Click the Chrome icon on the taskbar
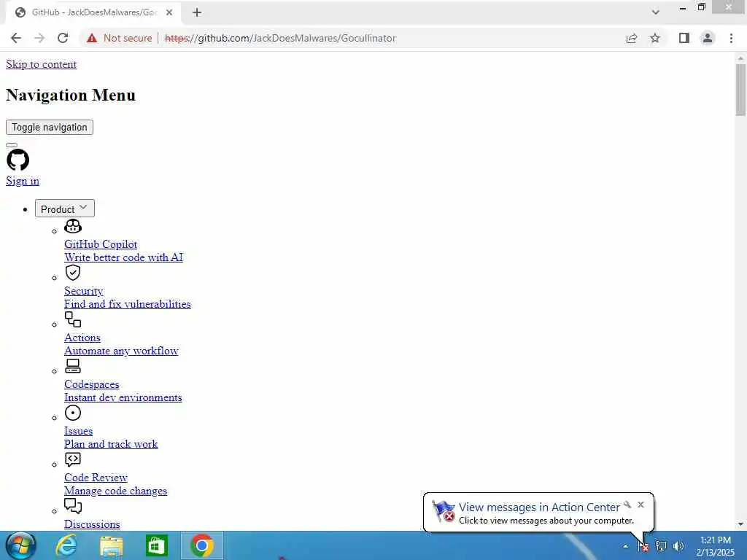The width and height of the screenshot is (747, 560). pos(202,545)
